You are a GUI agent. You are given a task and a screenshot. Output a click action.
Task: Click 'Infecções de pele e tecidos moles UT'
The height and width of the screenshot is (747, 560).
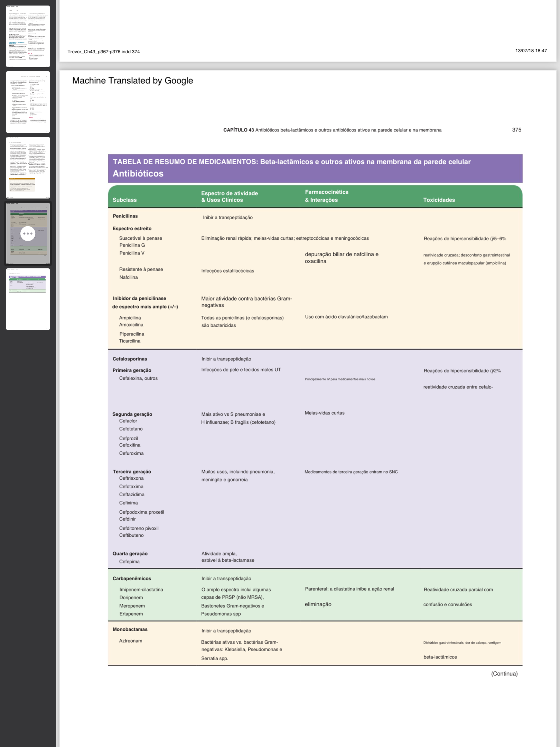[x=241, y=370]
